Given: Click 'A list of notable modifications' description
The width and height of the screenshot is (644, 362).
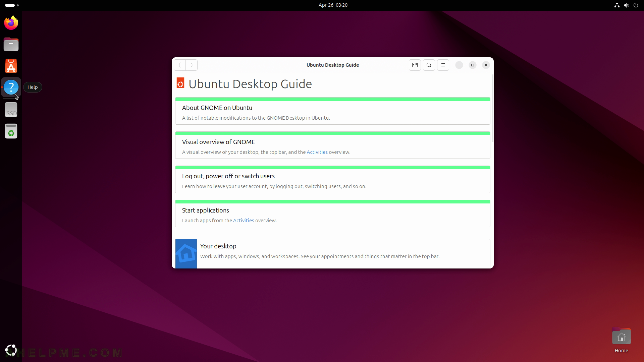Looking at the screenshot, I should 256,118.
